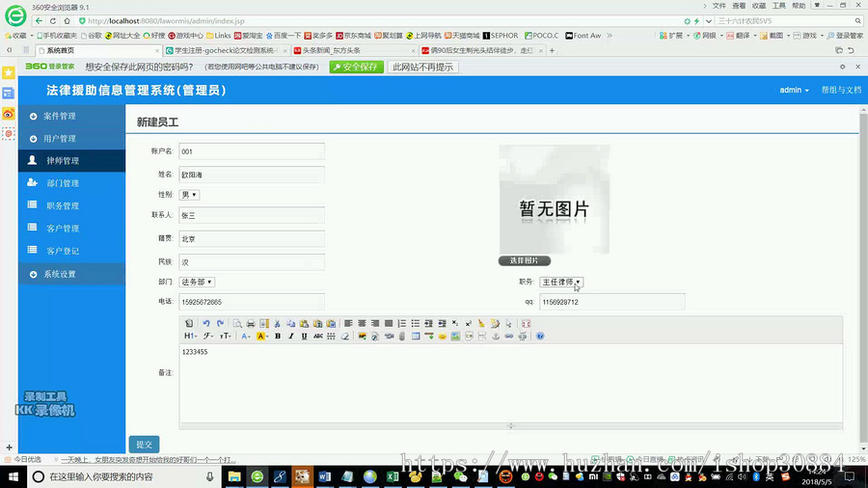
Task: Open Excel from the taskbar
Action: pos(393,476)
